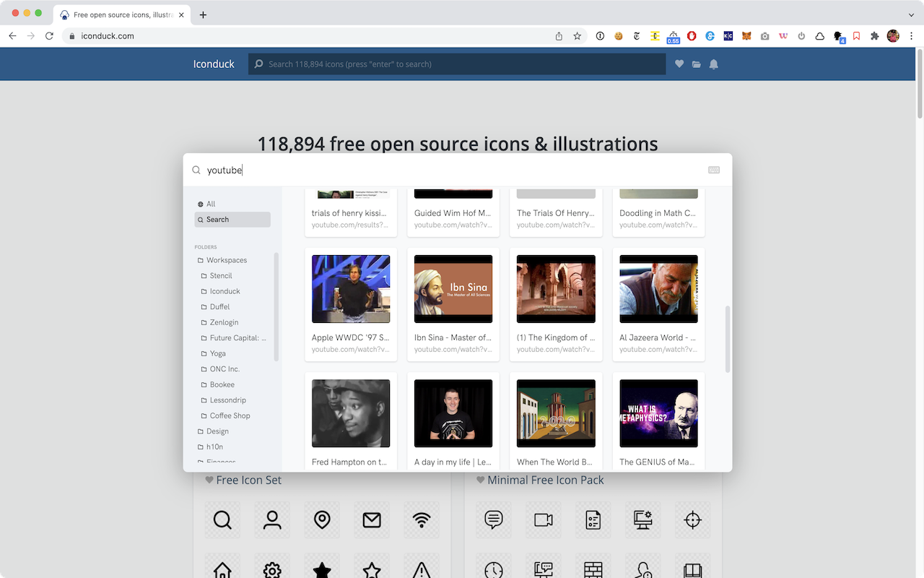Click the folders icon next to the heart
924x578 pixels.
pos(697,64)
